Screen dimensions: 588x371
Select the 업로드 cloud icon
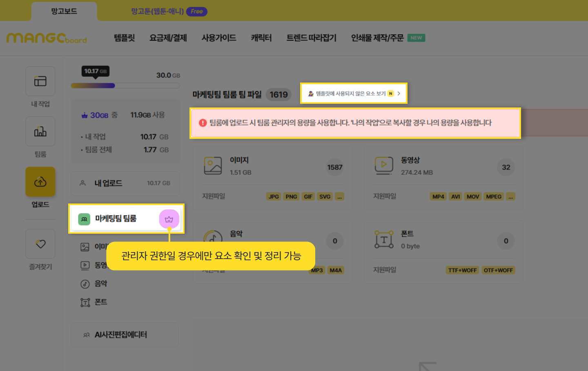click(40, 182)
